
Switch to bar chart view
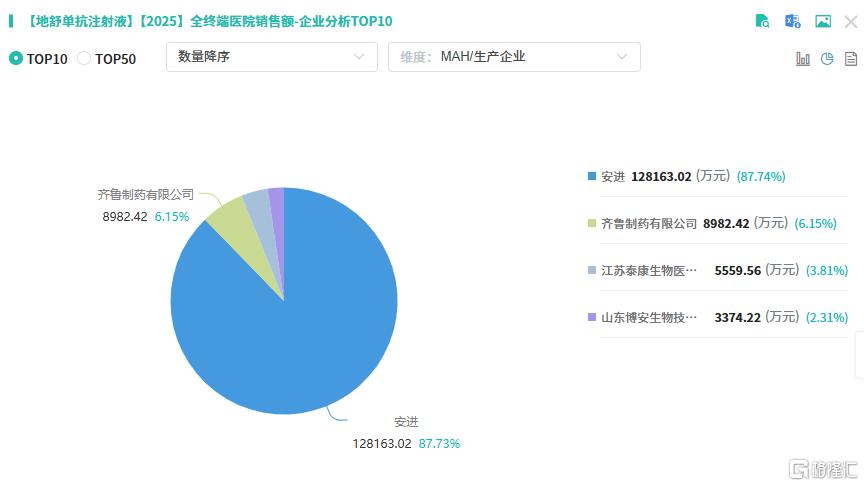point(803,58)
